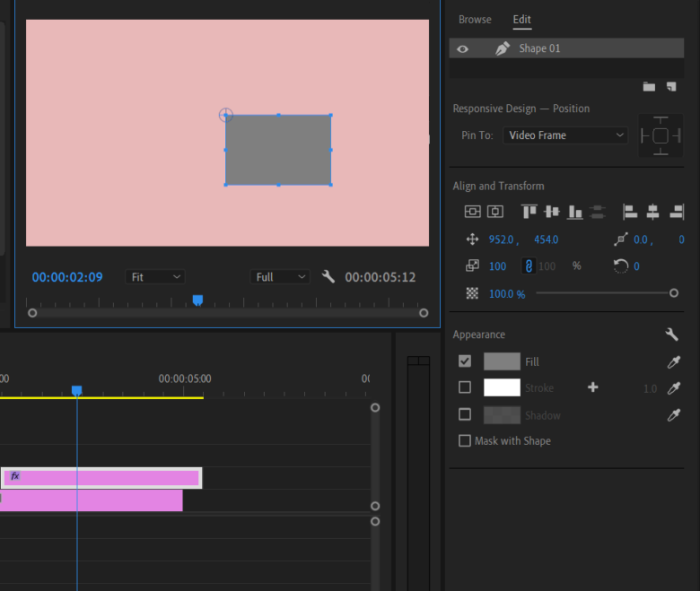Align shape horizontal centers
This screenshot has height=591, width=700.
652,212
